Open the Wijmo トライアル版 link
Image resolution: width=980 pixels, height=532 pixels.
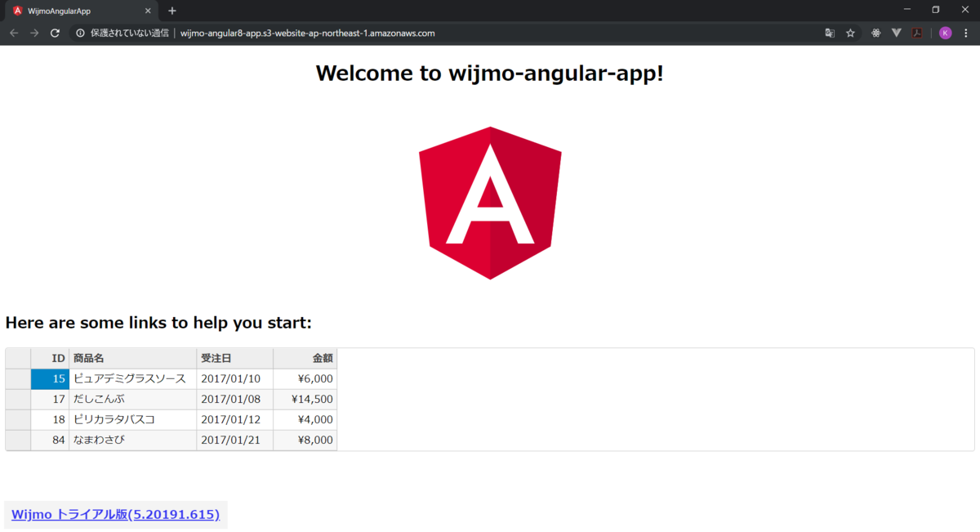115,515
